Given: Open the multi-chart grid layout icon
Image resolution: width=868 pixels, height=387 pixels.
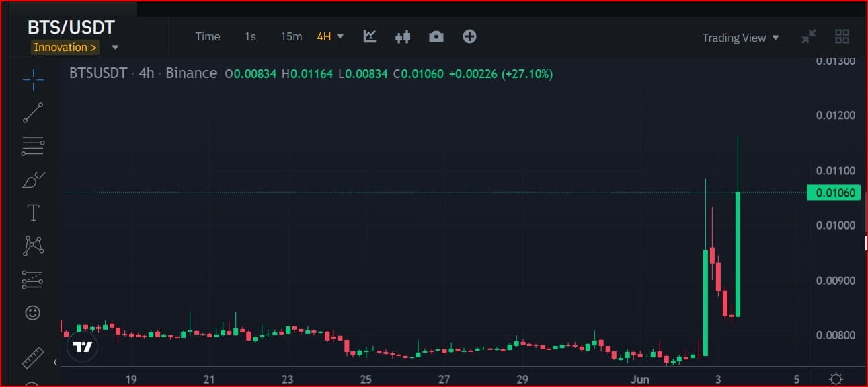Looking at the screenshot, I should pos(842,36).
